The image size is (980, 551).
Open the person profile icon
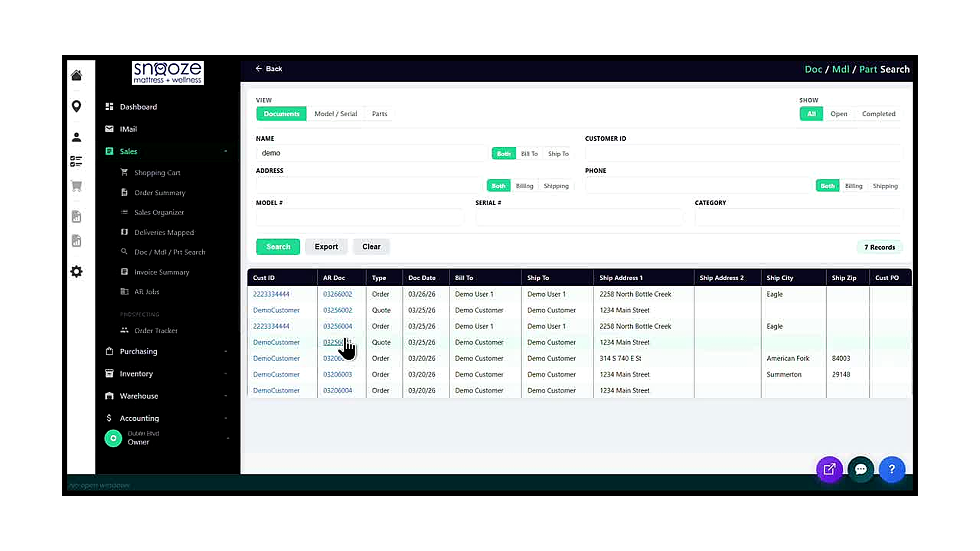(77, 137)
